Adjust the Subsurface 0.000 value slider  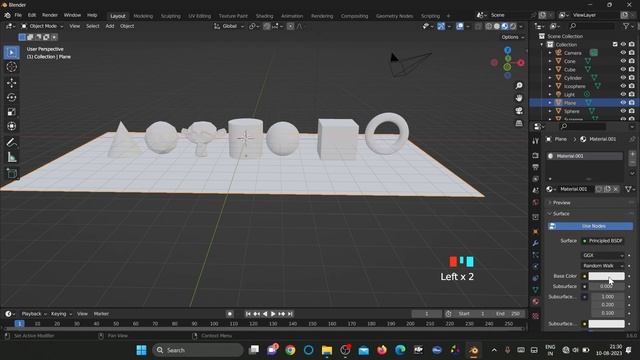pyautogui.click(x=607, y=287)
